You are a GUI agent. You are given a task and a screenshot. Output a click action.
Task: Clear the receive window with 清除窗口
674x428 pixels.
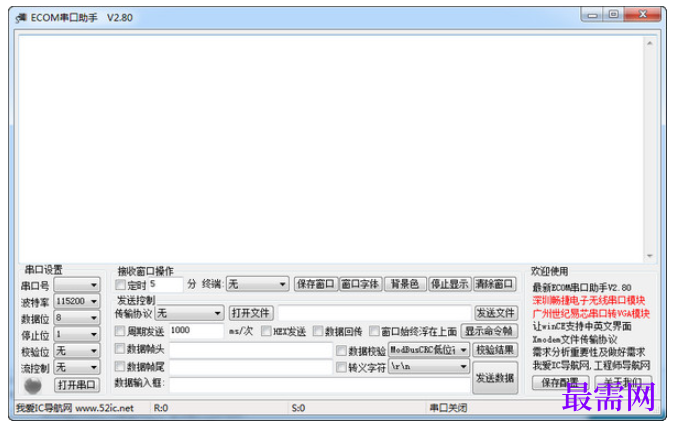(494, 284)
